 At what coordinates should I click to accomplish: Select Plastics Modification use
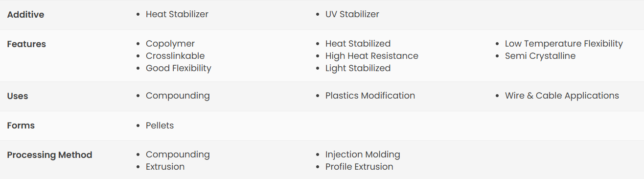tap(370, 96)
